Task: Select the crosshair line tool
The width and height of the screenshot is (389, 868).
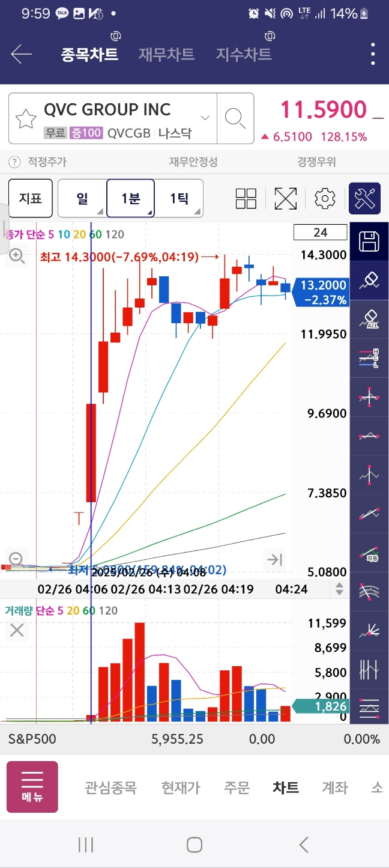Action: click(369, 396)
